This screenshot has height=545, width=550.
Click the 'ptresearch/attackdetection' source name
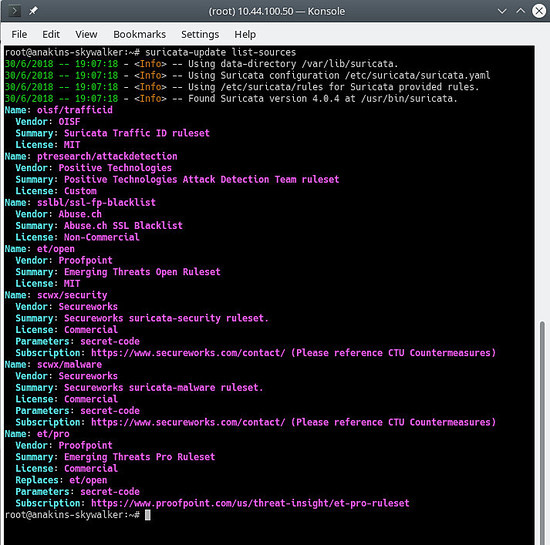click(107, 156)
